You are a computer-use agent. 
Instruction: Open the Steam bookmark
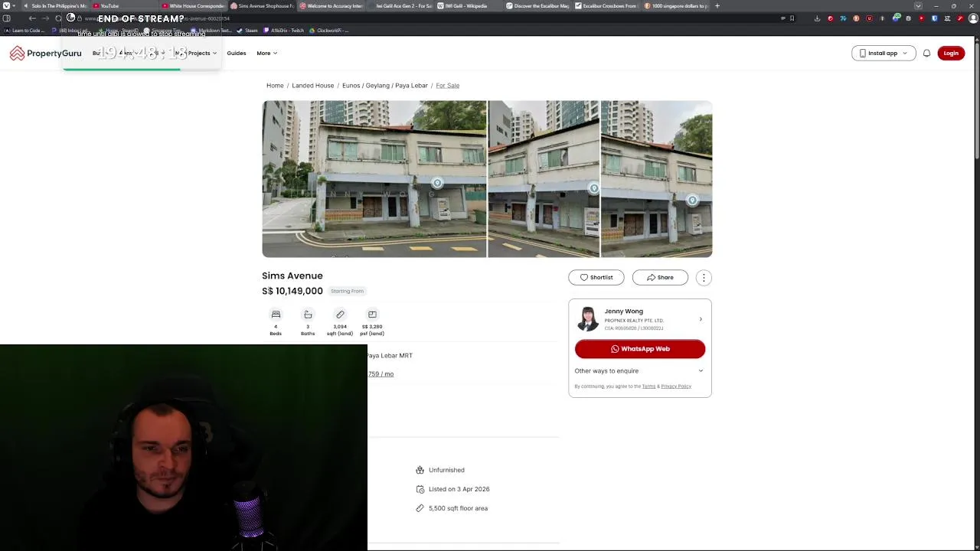(247, 31)
